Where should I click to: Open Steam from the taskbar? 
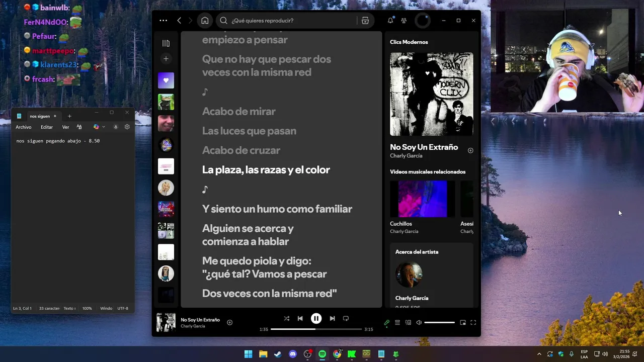point(278,354)
